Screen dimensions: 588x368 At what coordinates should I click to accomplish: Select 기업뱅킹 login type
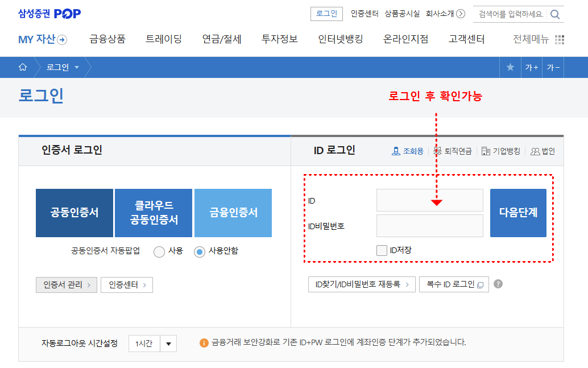501,151
